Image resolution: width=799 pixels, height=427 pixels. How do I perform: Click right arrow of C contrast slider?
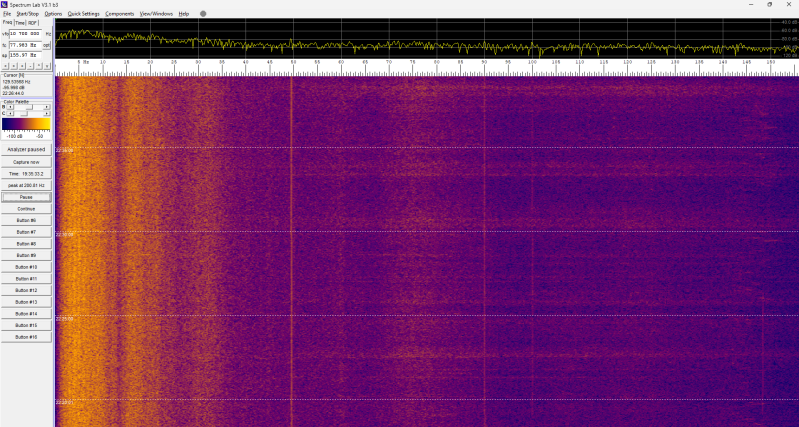pos(47,114)
